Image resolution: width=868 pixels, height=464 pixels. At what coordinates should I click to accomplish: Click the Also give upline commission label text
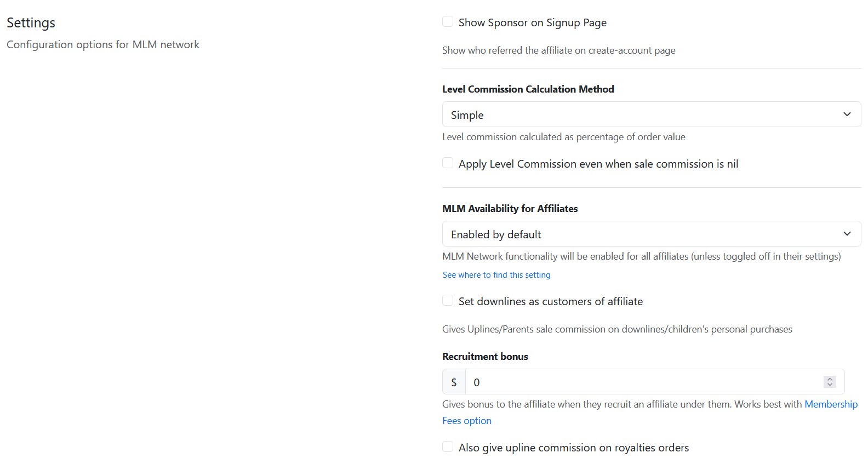coord(573,448)
